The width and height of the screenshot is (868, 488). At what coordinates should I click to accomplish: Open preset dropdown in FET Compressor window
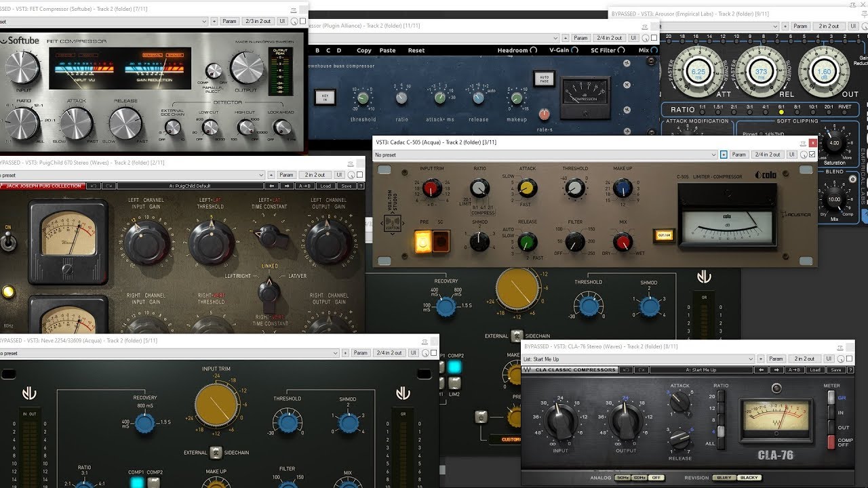coord(104,21)
